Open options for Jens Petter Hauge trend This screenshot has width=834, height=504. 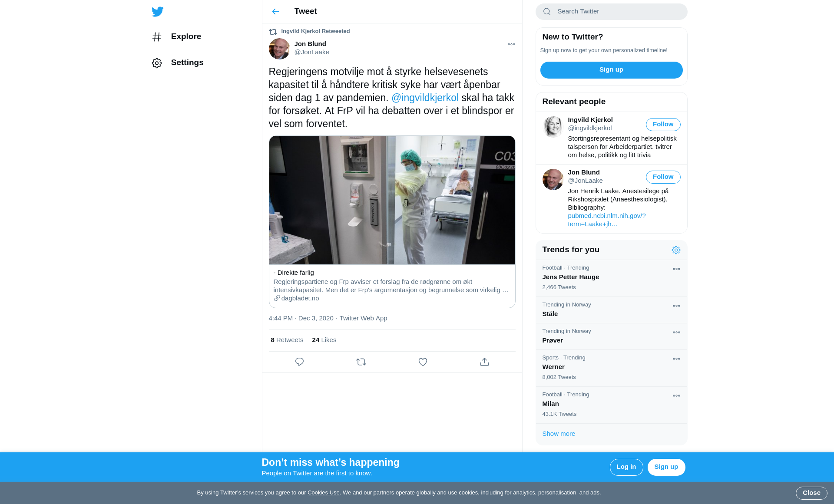point(676,269)
